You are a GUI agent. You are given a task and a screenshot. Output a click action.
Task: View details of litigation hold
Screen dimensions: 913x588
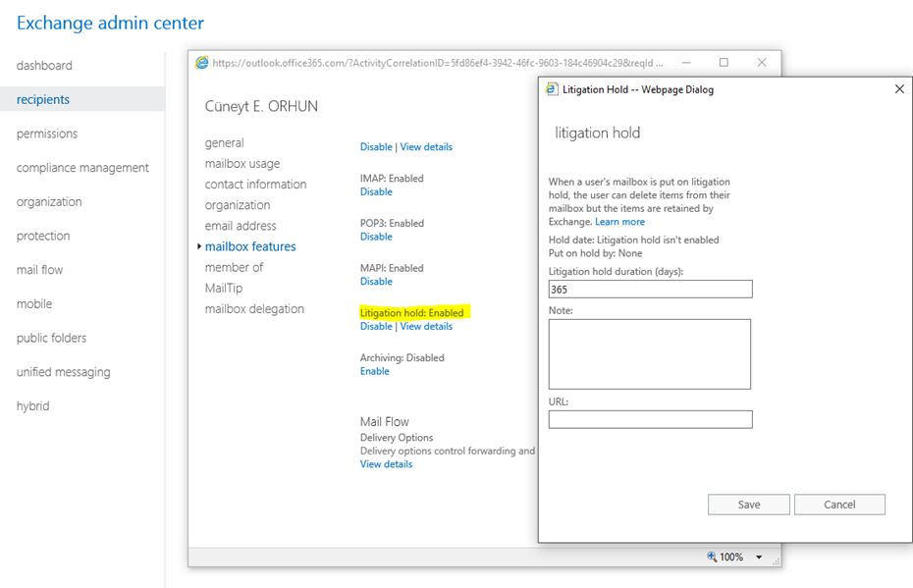coord(426,326)
